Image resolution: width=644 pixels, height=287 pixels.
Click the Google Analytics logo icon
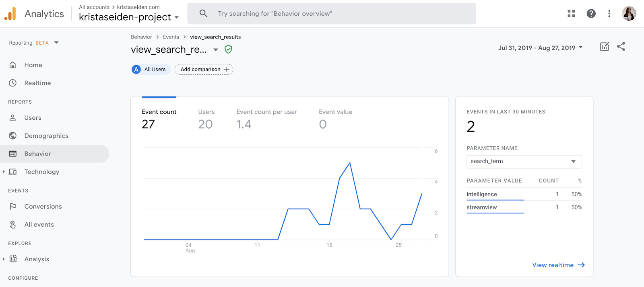click(x=10, y=14)
